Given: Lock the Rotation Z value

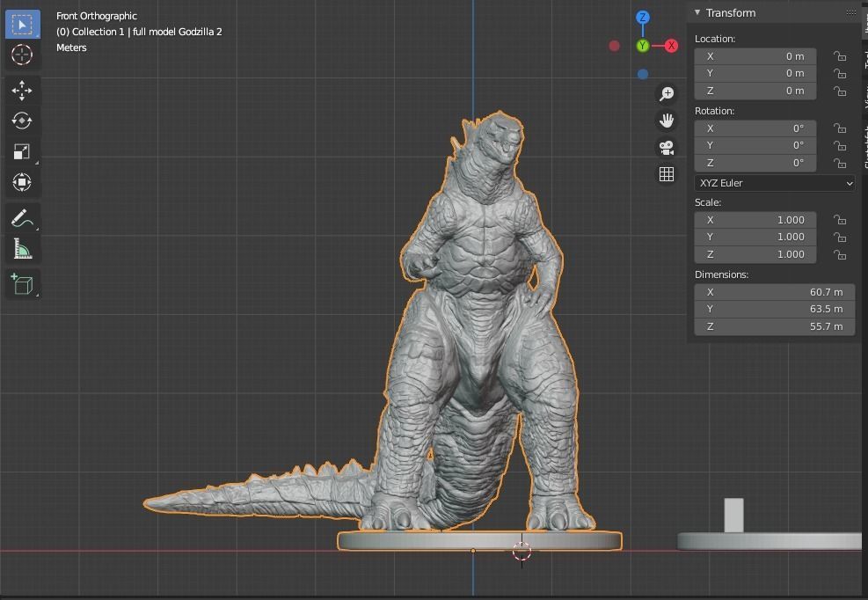Looking at the screenshot, I should 840,162.
